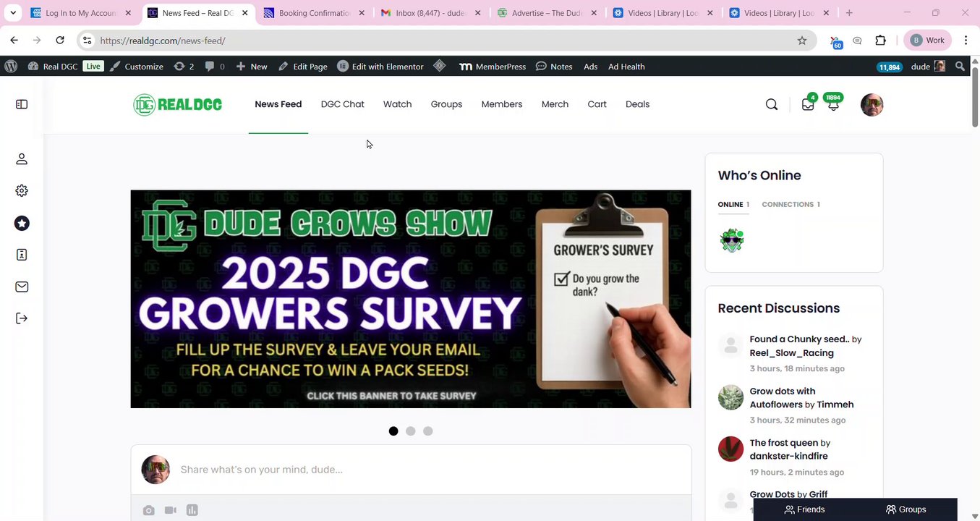Open Customize in admin bar
Viewport: 980px width, 521px height.
137,66
